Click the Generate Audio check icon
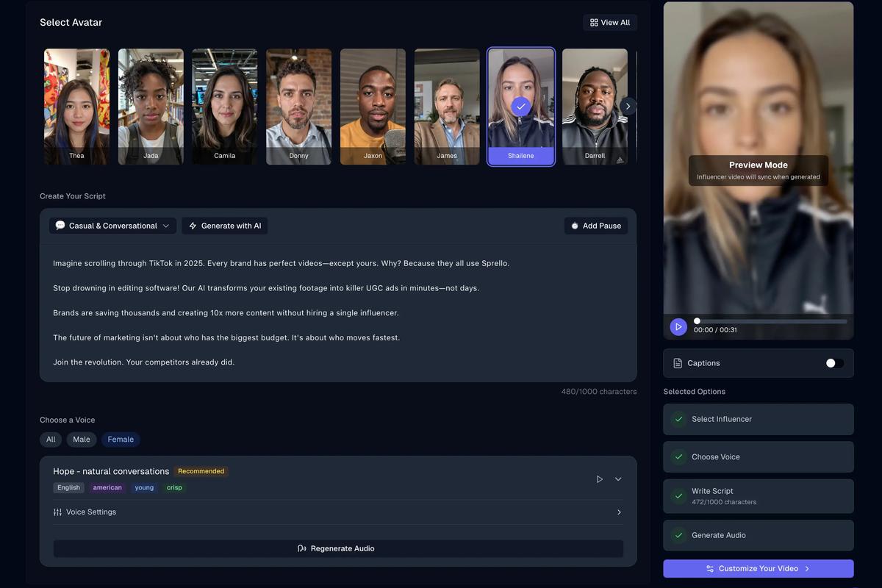This screenshot has height=588, width=882. [x=678, y=535]
